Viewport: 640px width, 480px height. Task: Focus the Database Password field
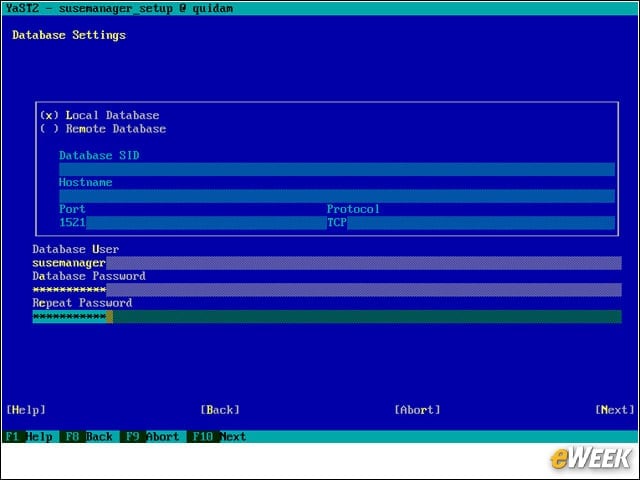tap(327, 290)
